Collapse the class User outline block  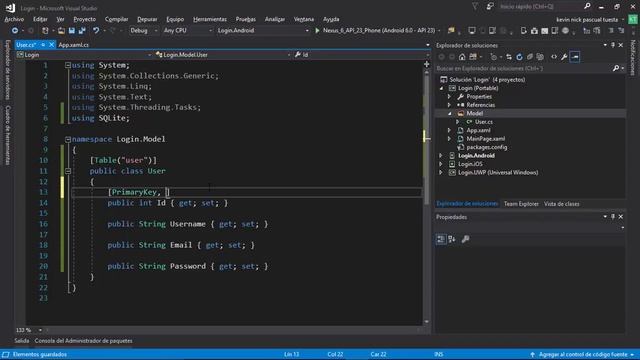pyautogui.click(x=68, y=171)
